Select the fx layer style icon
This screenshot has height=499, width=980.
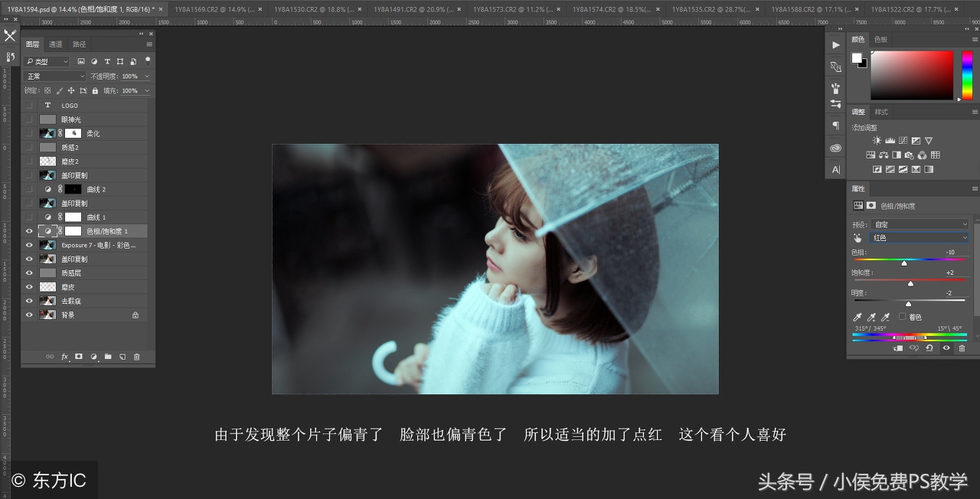(64, 357)
